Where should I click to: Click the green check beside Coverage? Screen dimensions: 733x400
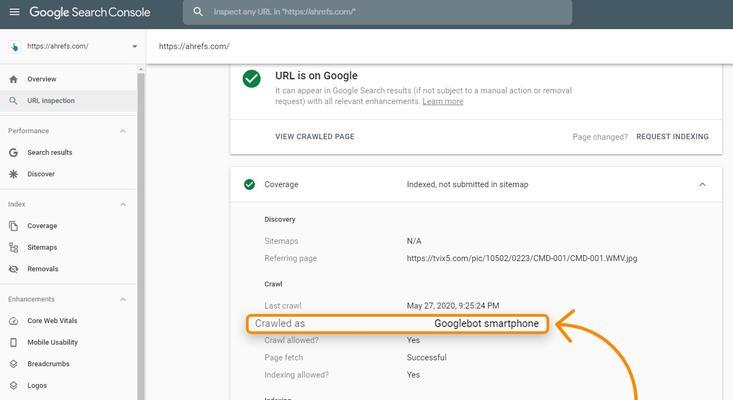tap(250, 185)
